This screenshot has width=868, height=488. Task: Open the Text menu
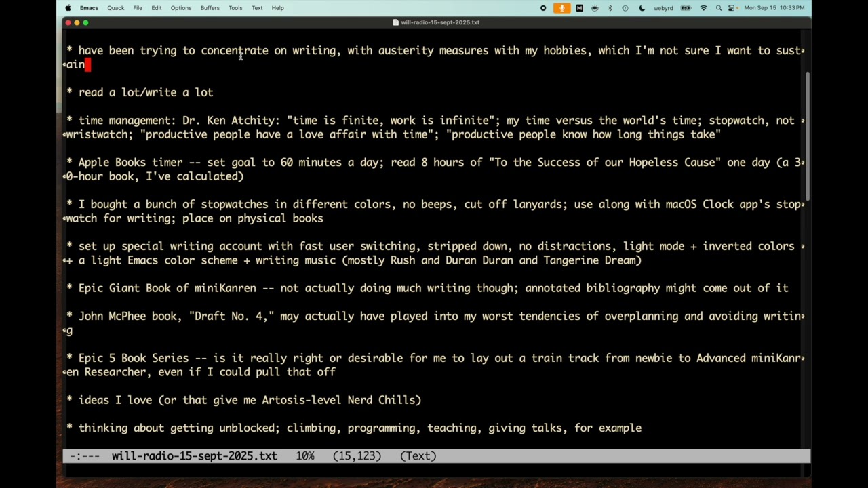point(257,8)
